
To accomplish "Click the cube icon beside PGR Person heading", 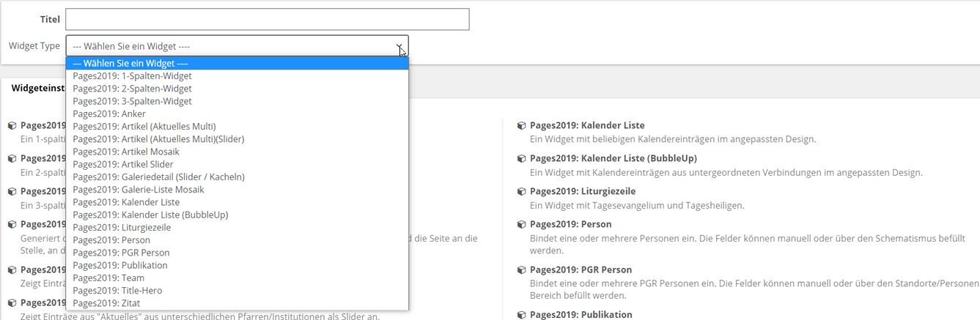I will 522,270.
